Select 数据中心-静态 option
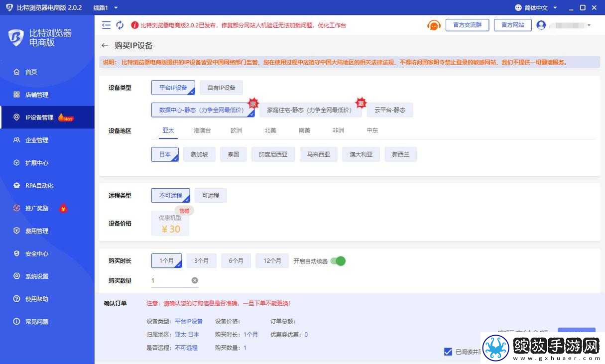Image resolution: width=605 pixels, height=364 pixels. 203,110
